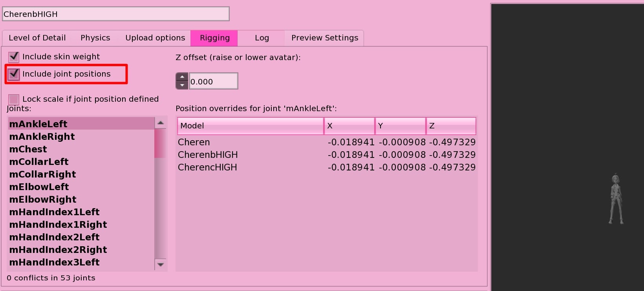Open the Upload options tab
Viewport: 644px width, 291px height.
155,38
